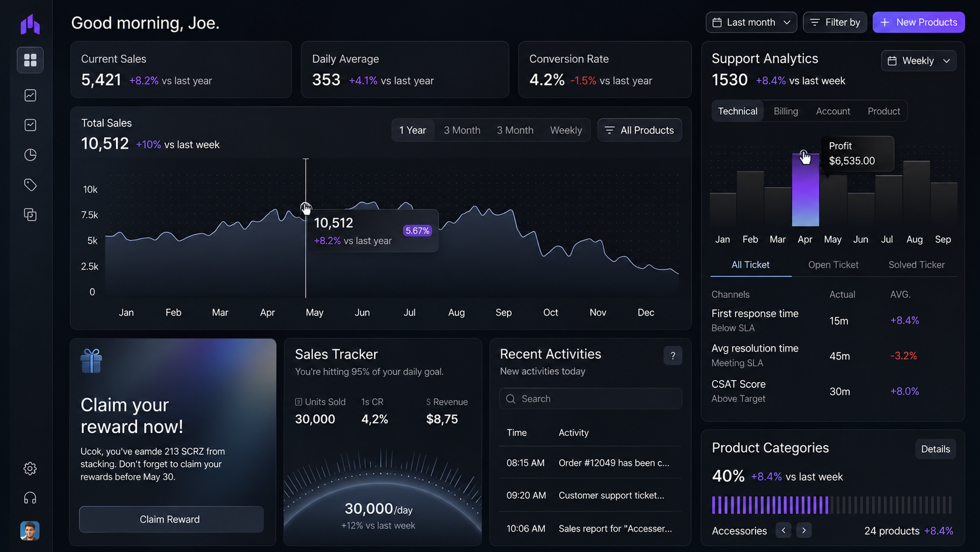This screenshot has width=980, height=552.
Task: Show previous product category arrow
Action: pos(784,530)
